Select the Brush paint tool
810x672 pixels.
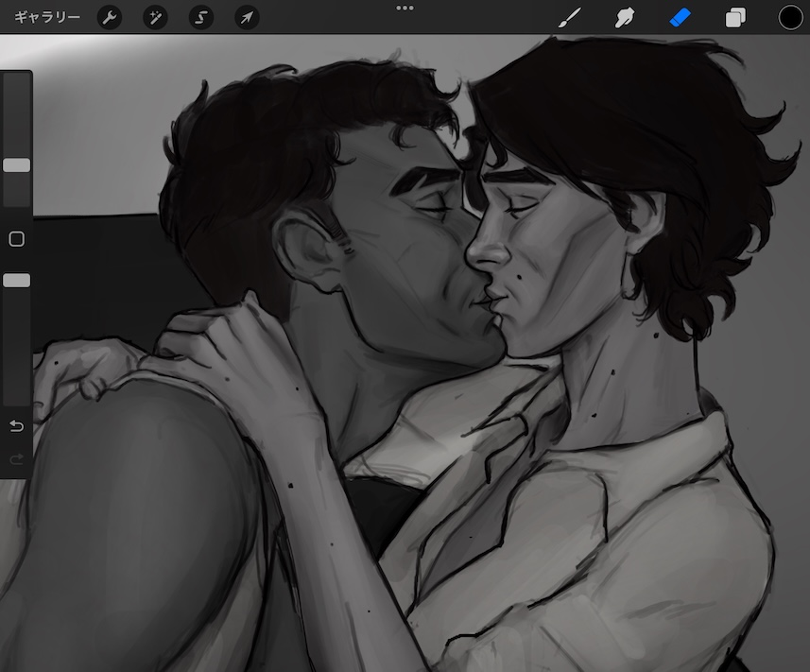(568, 18)
